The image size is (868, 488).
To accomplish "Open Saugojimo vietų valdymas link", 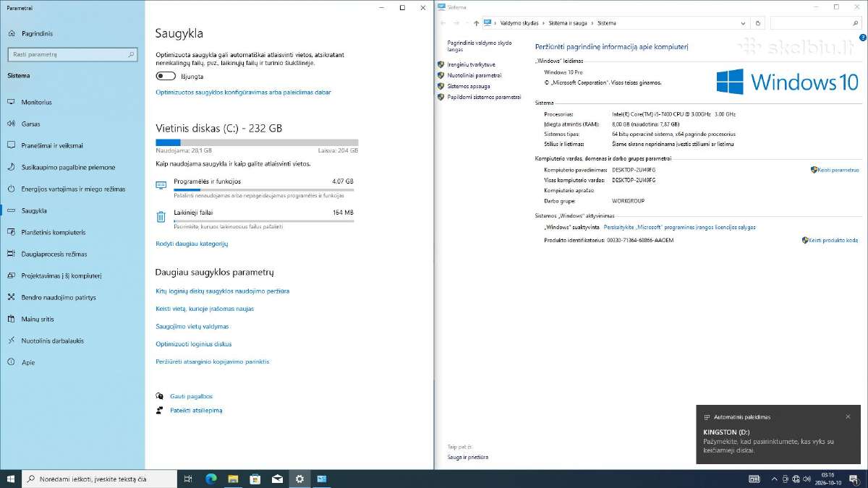I will (192, 326).
